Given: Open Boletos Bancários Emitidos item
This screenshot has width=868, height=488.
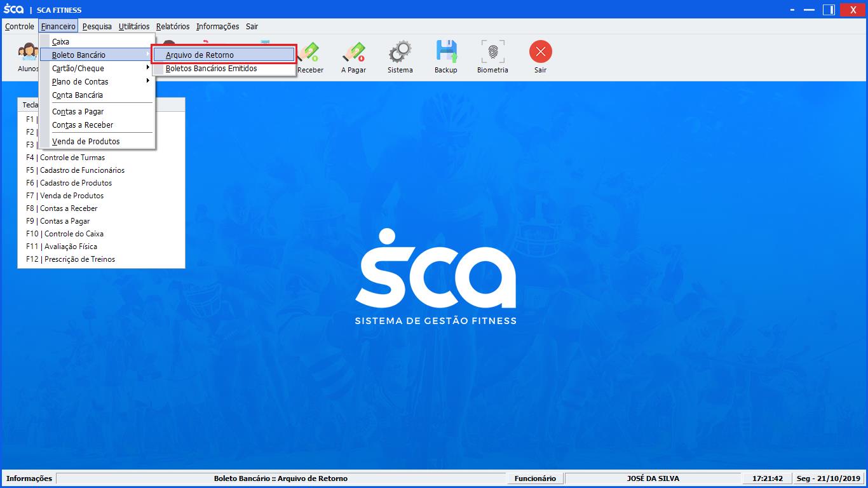Looking at the screenshot, I should [x=224, y=68].
